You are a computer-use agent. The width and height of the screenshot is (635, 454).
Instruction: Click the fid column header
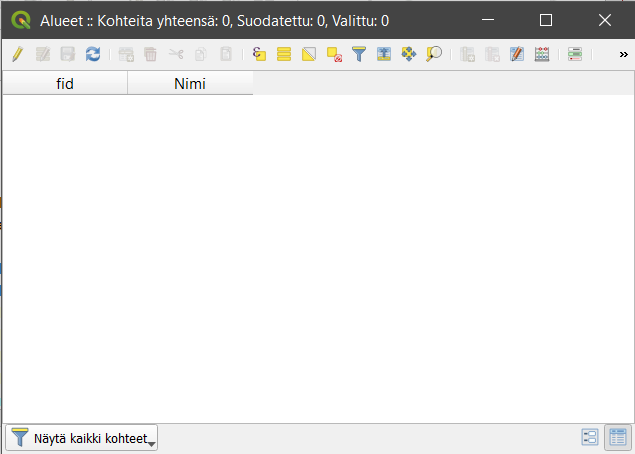pos(65,84)
